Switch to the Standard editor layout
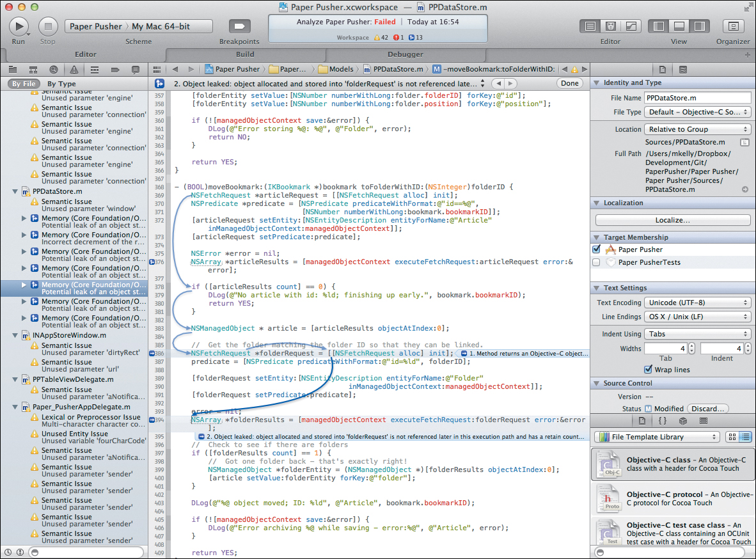Viewport: 756px width, 559px height. (590, 26)
